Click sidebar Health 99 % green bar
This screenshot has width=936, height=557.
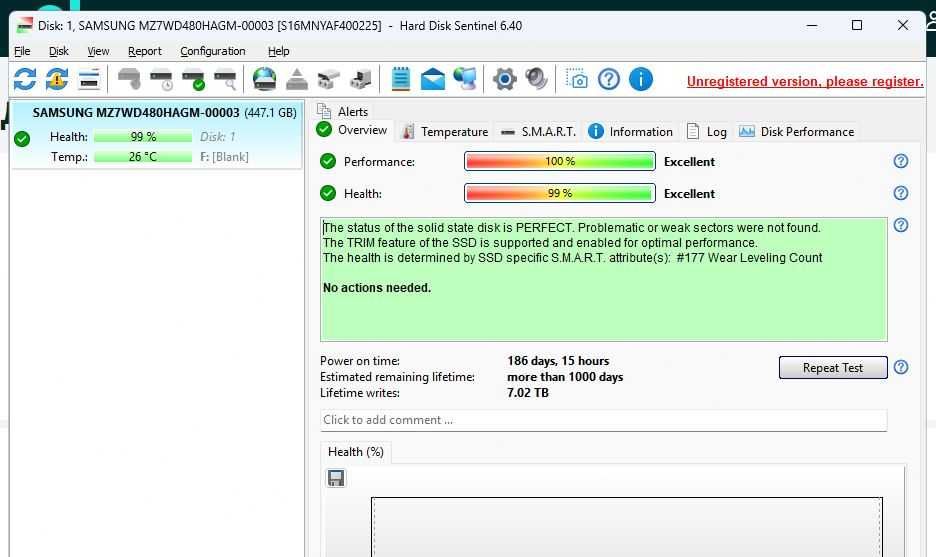point(143,137)
